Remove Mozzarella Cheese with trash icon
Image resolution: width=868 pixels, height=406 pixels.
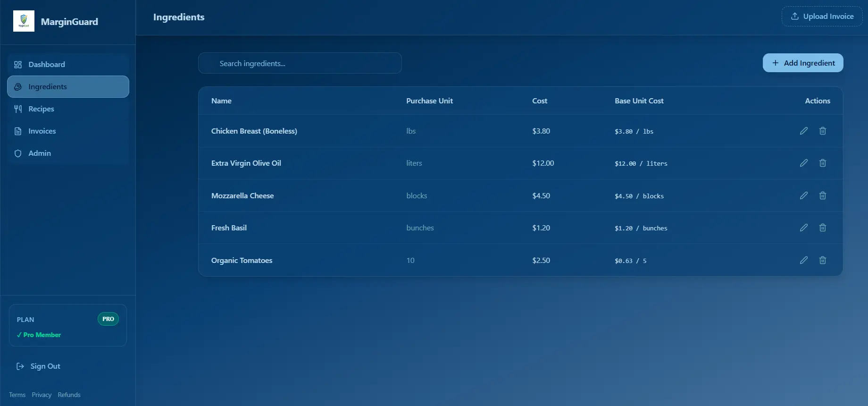click(x=823, y=195)
